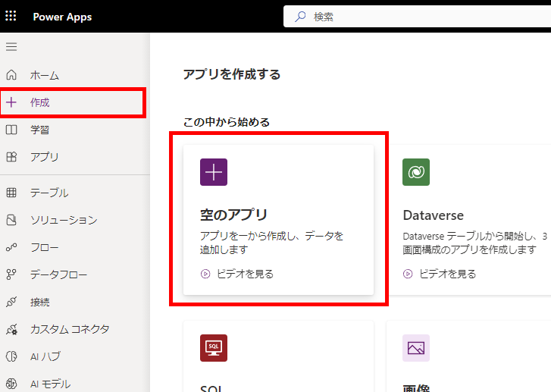
Task: Click the ホーム house icon
Action: pyautogui.click(x=11, y=75)
